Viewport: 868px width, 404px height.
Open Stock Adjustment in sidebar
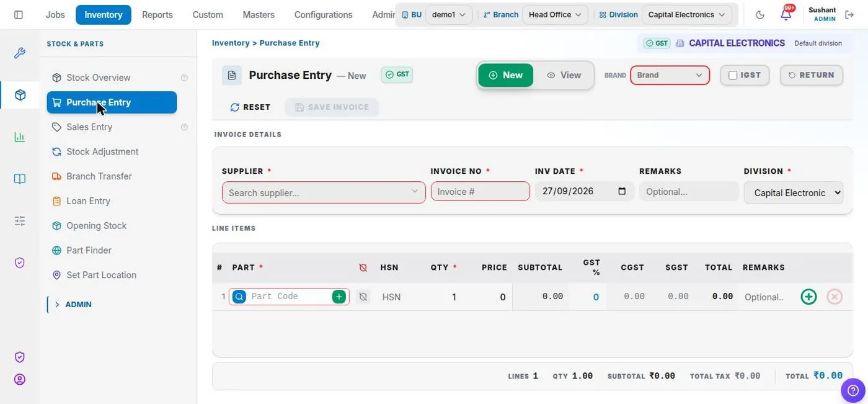112,151
